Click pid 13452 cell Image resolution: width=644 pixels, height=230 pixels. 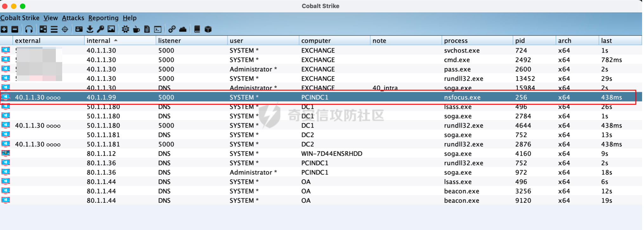coord(525,79)
